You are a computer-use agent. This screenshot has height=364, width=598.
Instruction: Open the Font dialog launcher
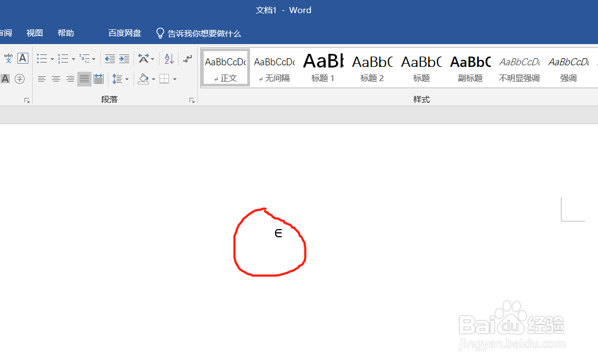(27, 100)
